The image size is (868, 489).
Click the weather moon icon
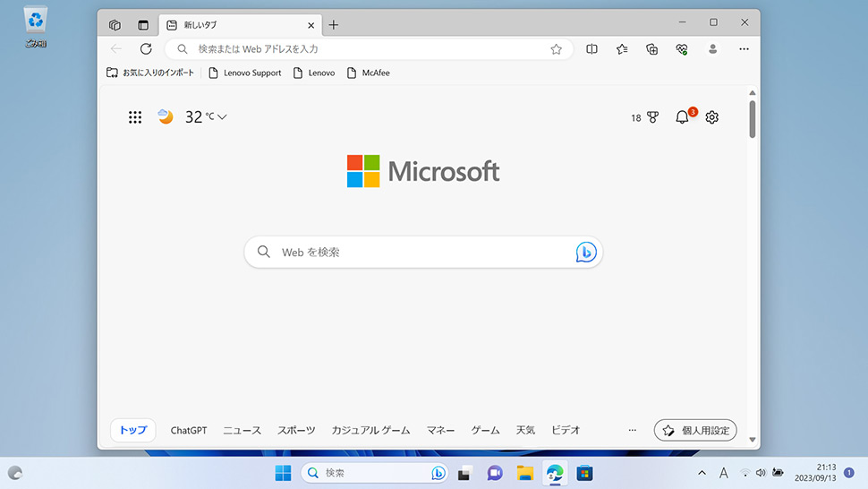[165, 116]
